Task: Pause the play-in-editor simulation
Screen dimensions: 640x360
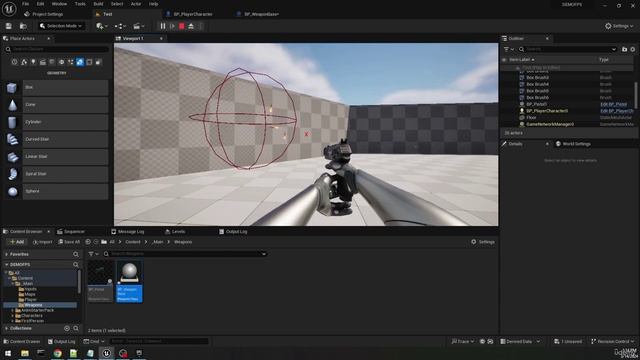Action: click(x=163, y=26)
